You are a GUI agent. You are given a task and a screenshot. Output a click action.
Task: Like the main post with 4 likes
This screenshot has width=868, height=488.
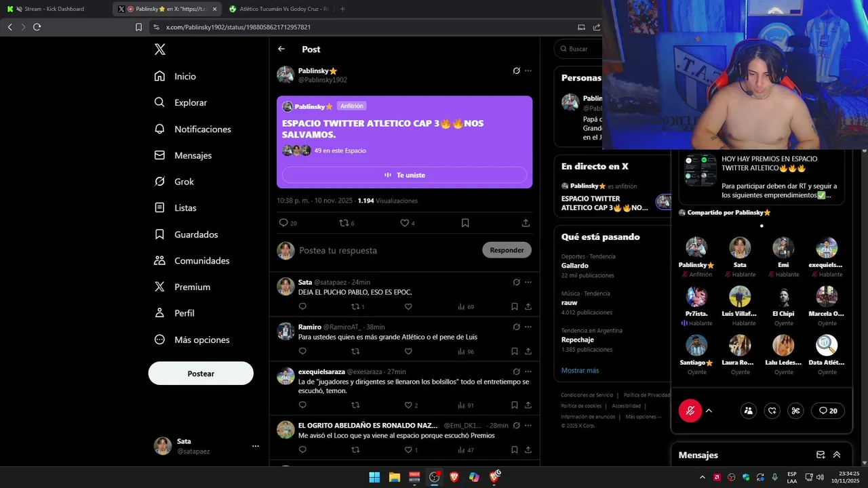coord(407,223)
